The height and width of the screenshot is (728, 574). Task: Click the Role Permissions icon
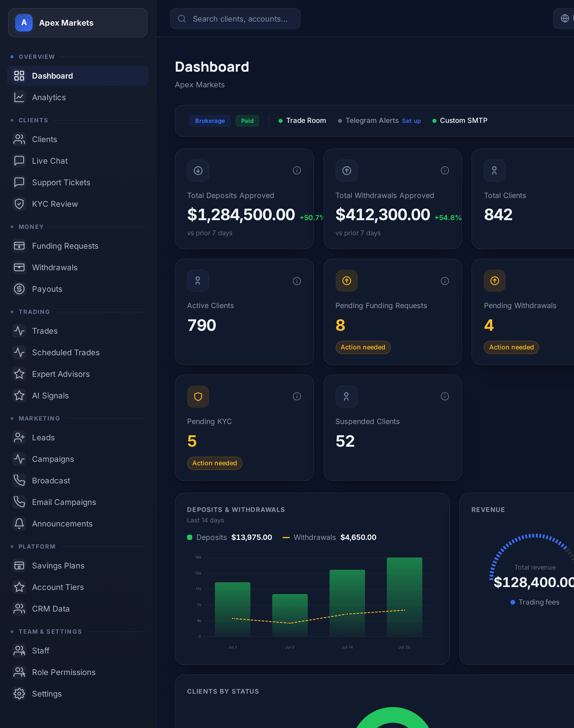tap(19, 672)
